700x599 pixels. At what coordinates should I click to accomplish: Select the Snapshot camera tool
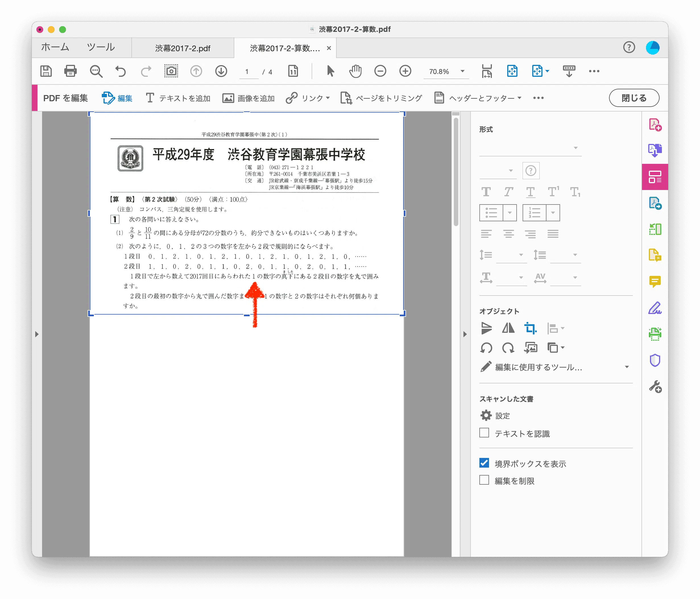(171, 71)
